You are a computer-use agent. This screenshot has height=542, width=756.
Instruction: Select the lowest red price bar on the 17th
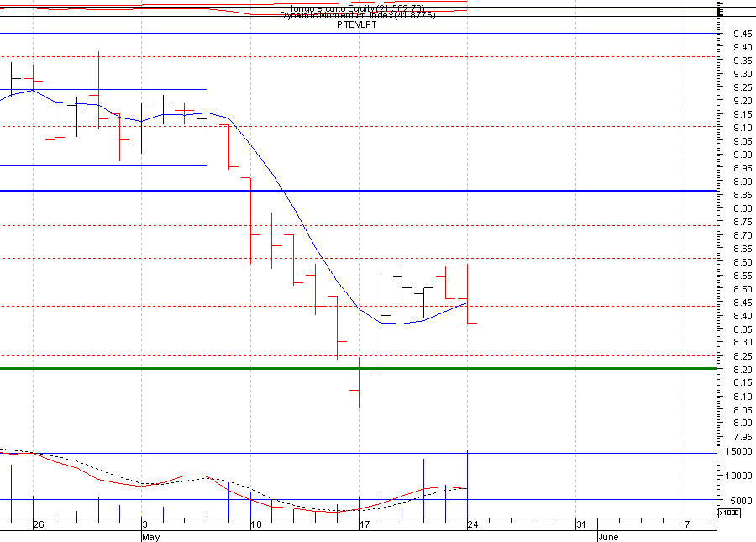359,383
